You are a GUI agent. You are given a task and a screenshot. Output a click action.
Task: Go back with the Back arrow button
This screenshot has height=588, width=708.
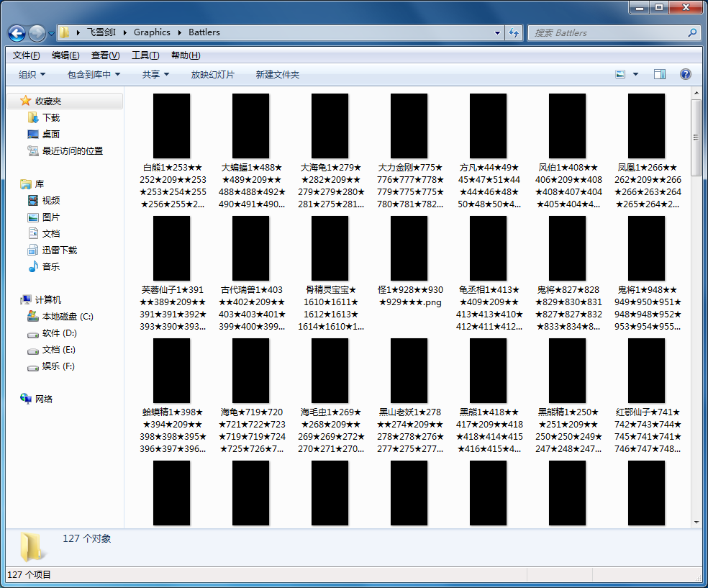[x=17, y=33]
